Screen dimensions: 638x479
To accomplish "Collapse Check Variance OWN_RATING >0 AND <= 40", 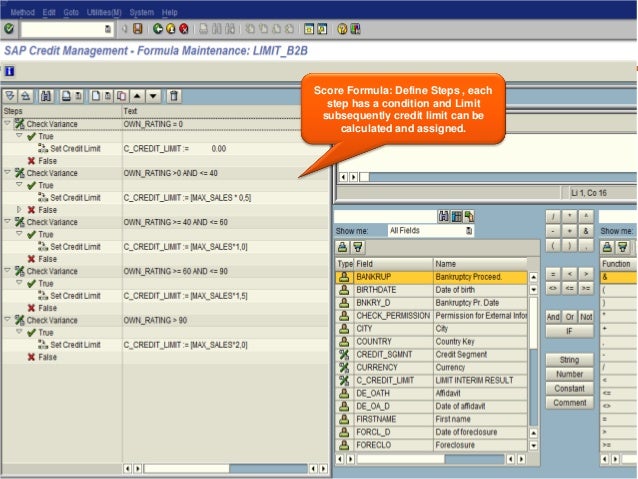I will [7, 172].
